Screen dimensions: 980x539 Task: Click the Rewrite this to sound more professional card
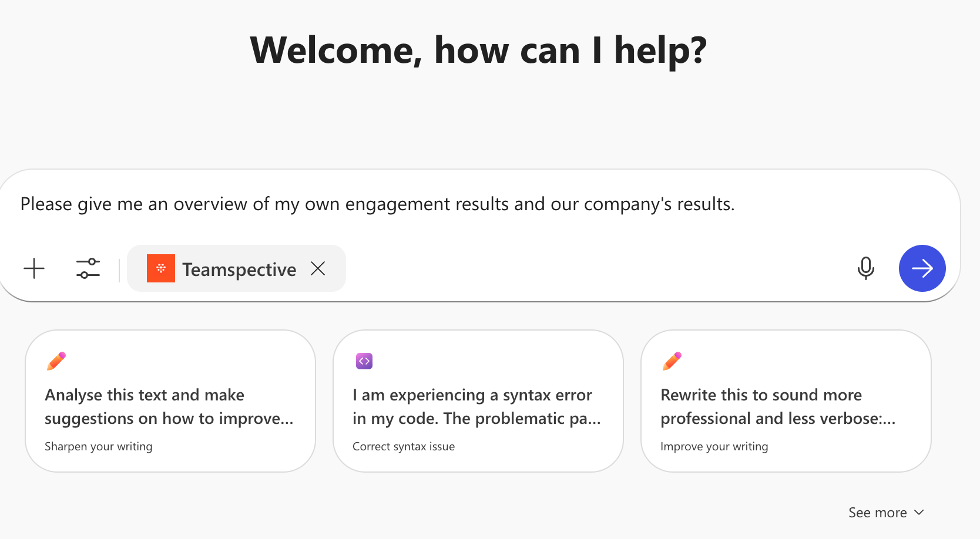point(786,401)
